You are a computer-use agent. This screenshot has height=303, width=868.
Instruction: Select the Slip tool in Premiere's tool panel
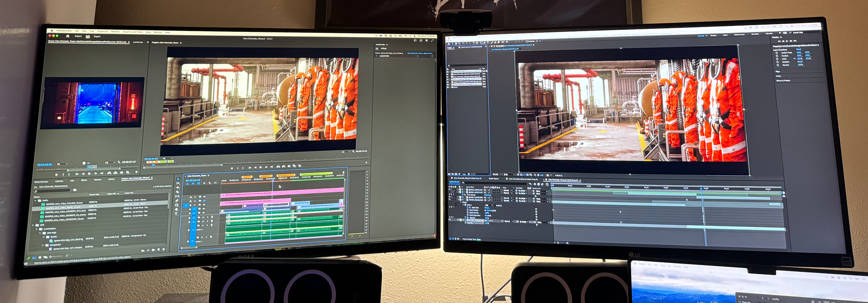click(177, 196)
